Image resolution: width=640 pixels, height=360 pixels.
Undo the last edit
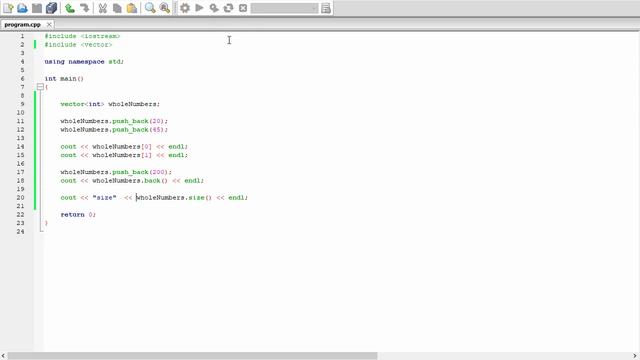[x=70, y=8]
